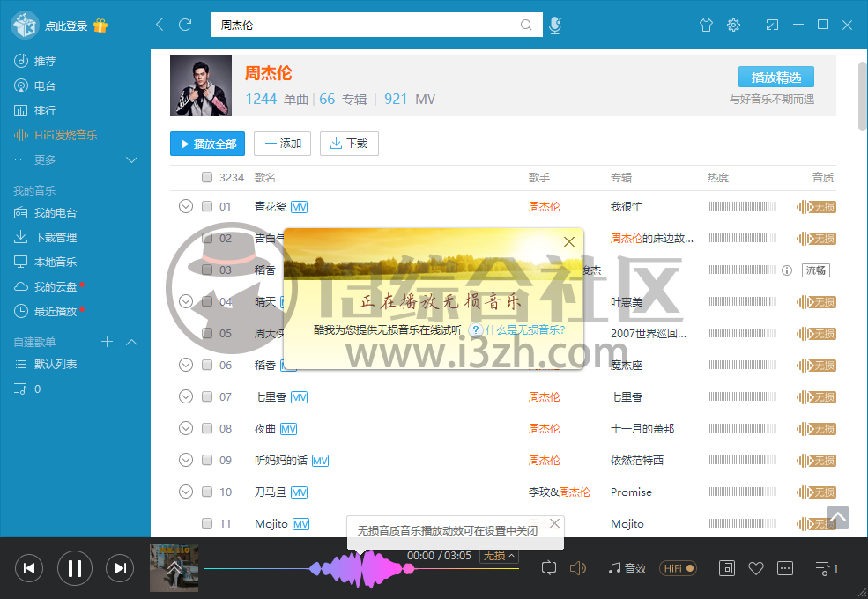The height and width of the screenshot is (599, 868).
Task: Click the playback progress waveform bar
Action: click(x=361, y=568)
